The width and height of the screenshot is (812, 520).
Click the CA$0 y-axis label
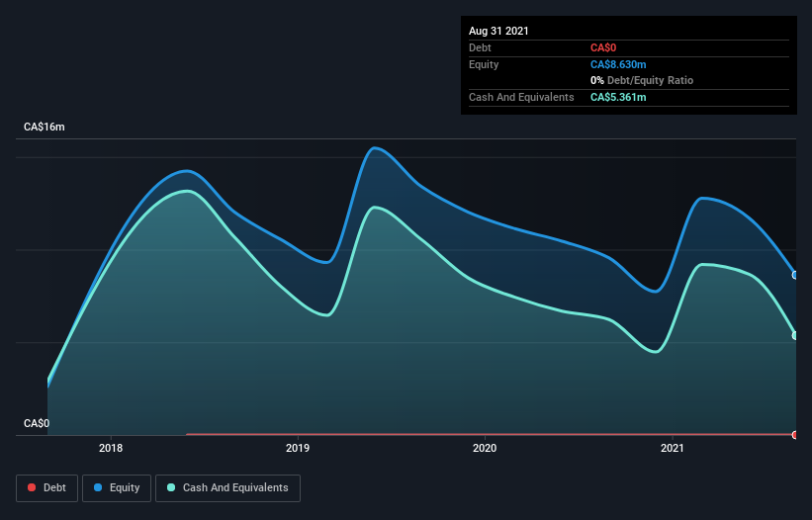pyautogui.click(x=37, y=423)
